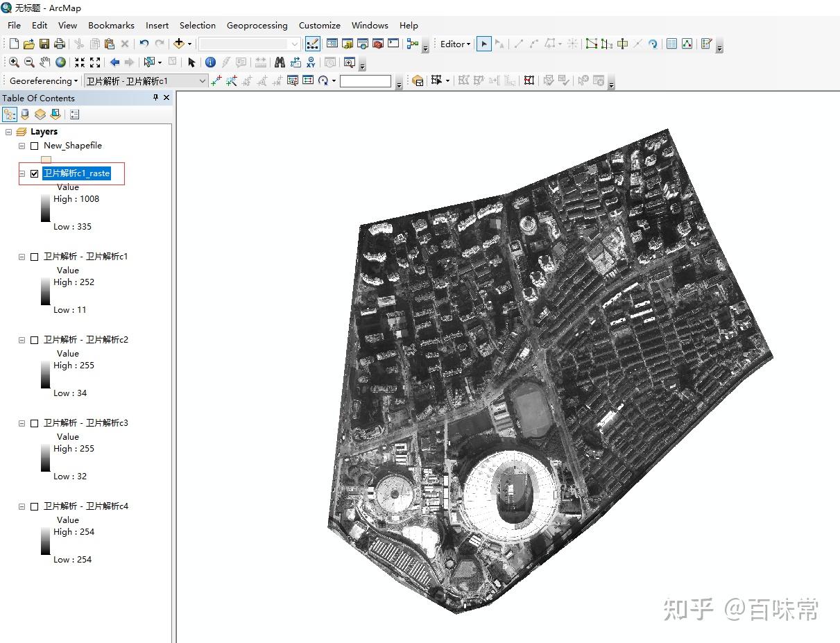Click the Add Data button
840x643 pixels.
pyautogui.click(x=179, y=44)
